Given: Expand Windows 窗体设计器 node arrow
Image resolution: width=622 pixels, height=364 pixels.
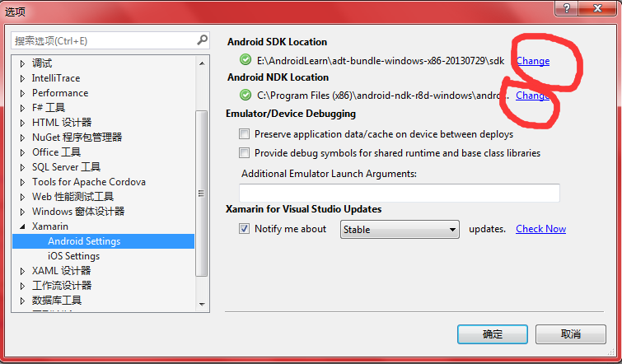Looking at the screenshot, I should tap(22, 212).
